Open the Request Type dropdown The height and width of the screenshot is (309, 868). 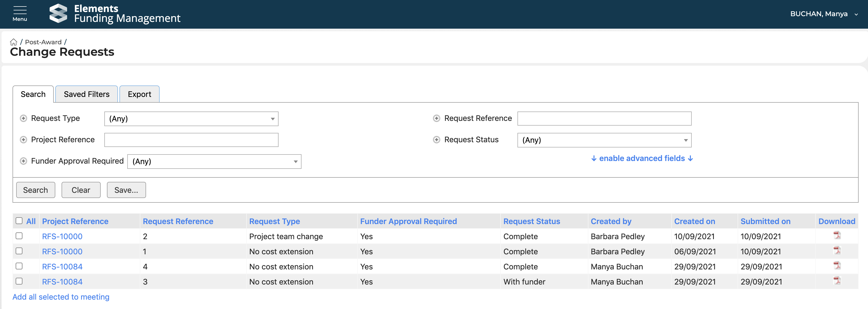pos(191,119)
